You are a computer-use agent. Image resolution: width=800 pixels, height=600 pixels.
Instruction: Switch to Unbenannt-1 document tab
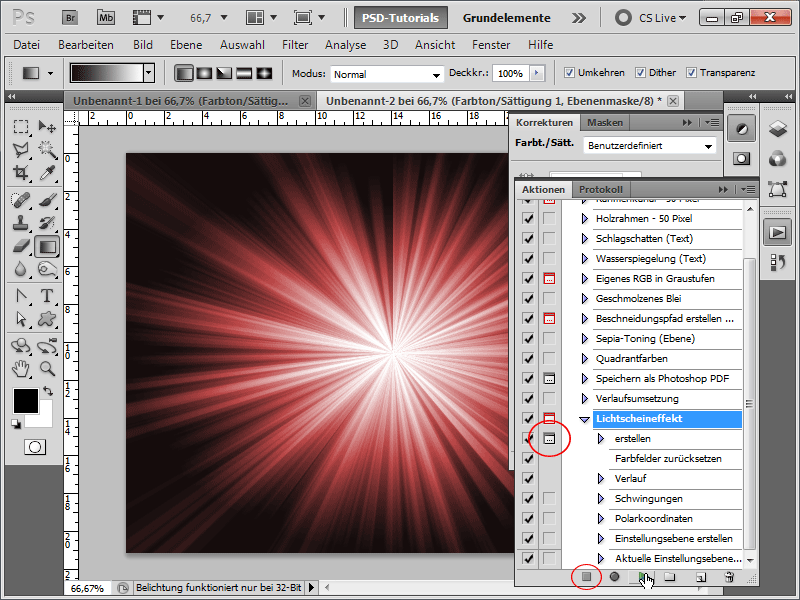tap(181, 101)
